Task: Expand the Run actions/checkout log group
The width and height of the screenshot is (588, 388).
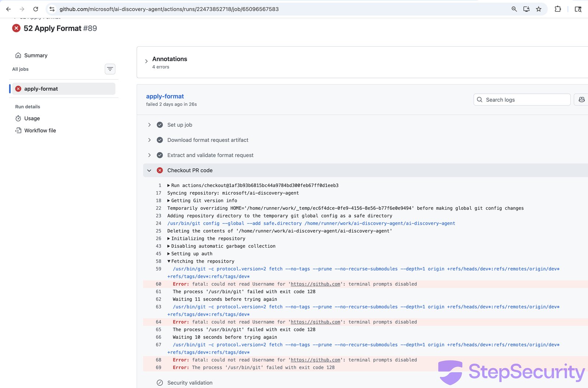Action: click(x=169, y=186)
